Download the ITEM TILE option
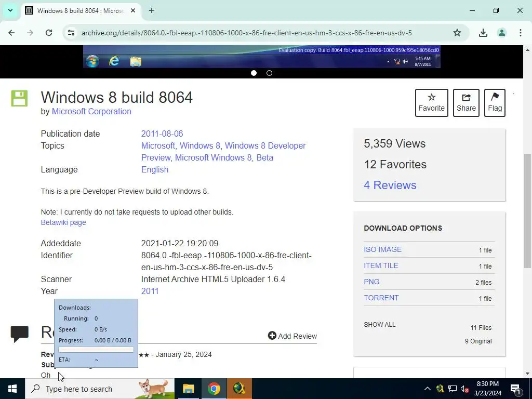The width and height of the screenshot is (532, 399). [381, 265]
